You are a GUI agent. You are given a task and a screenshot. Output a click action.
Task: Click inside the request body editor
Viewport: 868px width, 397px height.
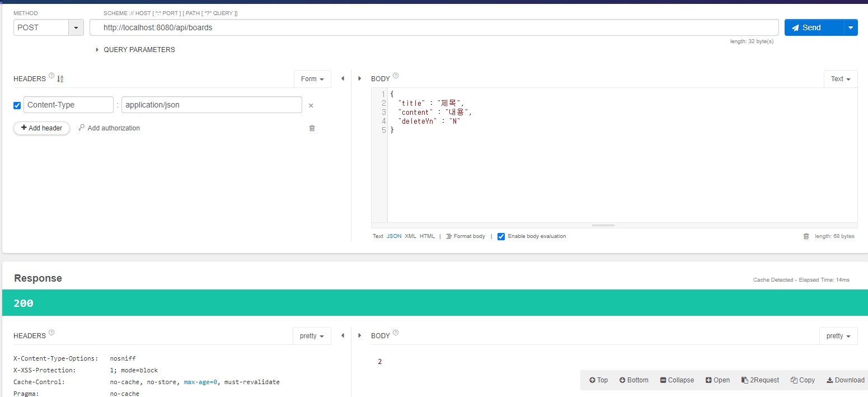pos(622,155)
